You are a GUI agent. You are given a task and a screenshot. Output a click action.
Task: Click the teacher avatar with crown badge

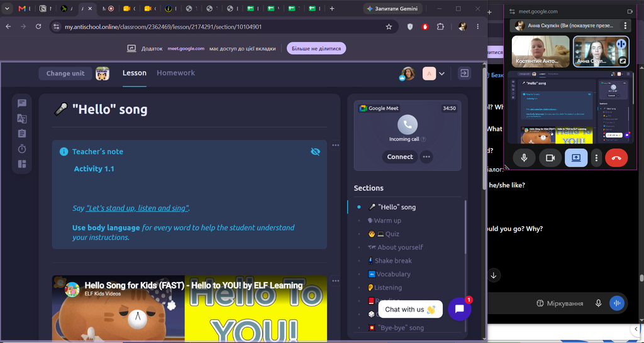(408, 73)
